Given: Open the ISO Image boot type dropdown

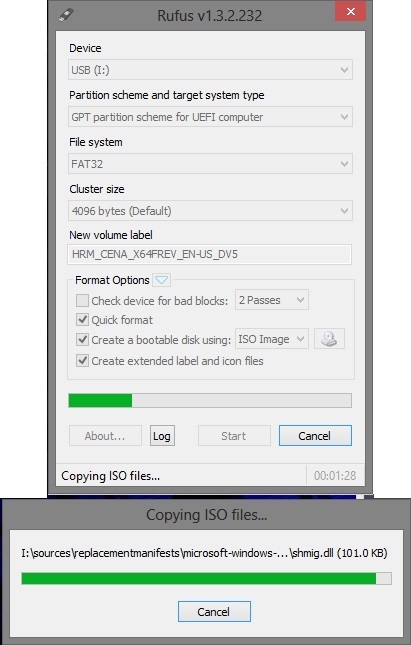Looking at the screenshot, I should 272,339.
